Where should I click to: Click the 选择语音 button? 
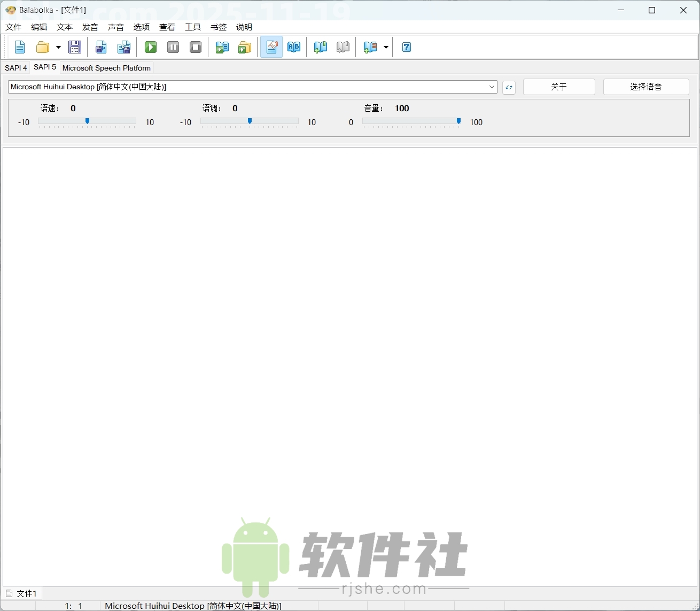click(x=646, y=87)
